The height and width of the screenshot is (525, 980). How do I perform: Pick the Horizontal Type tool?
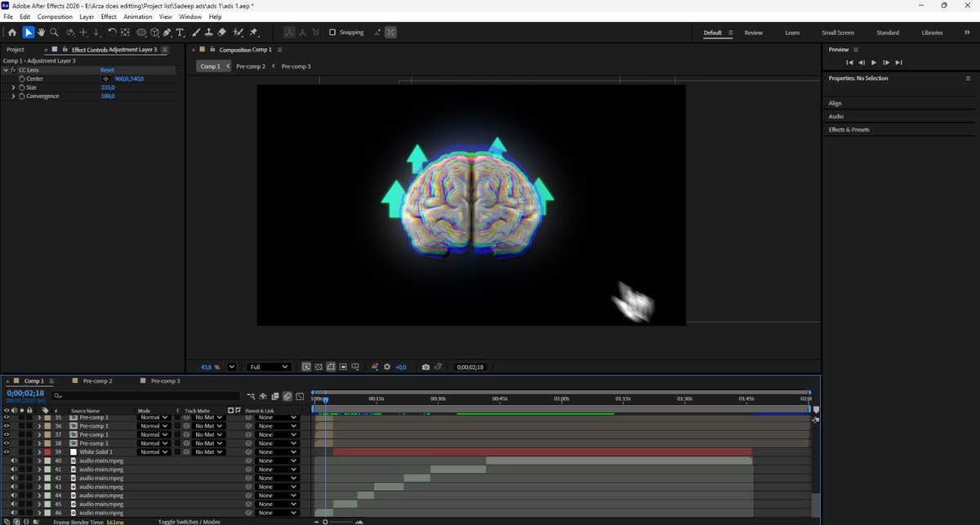coord(180,33)
